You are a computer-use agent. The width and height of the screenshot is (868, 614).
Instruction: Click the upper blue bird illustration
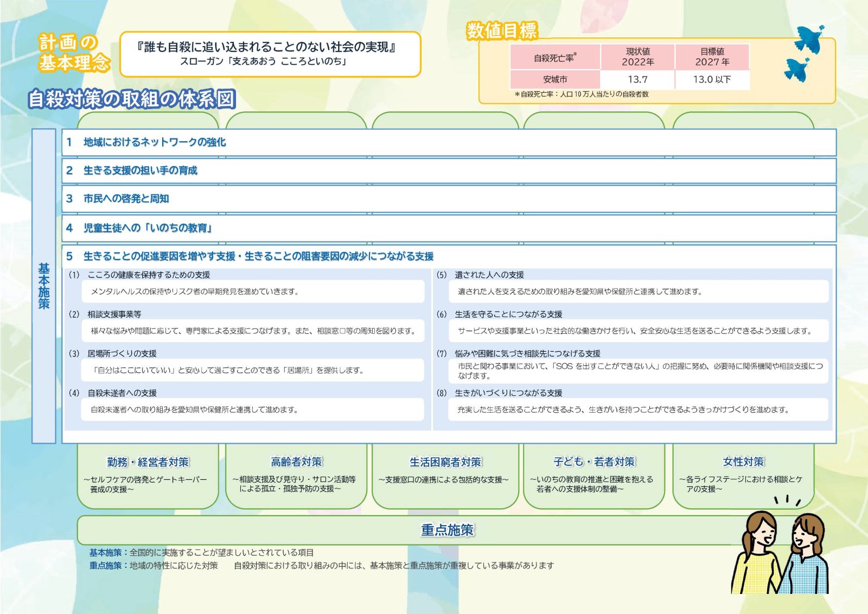click(x=809, y=39)
